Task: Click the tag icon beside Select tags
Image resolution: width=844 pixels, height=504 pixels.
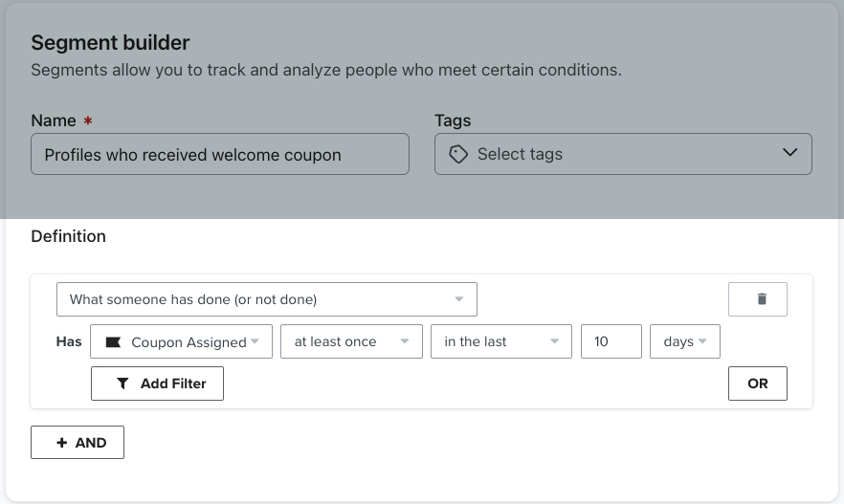Action: point(458,154)
